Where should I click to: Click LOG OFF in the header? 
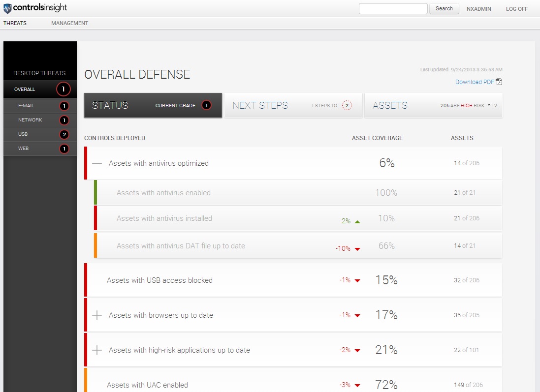click(x=516, y=9)
